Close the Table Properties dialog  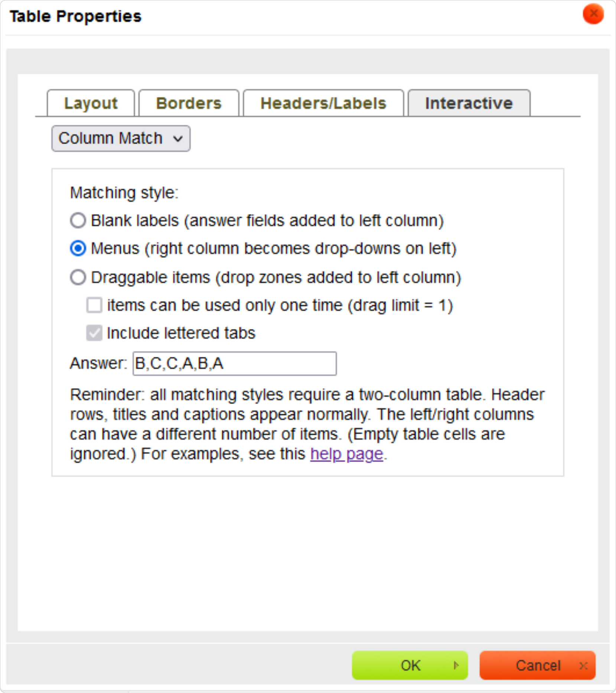pyautogui.click(x=593, y=14)
